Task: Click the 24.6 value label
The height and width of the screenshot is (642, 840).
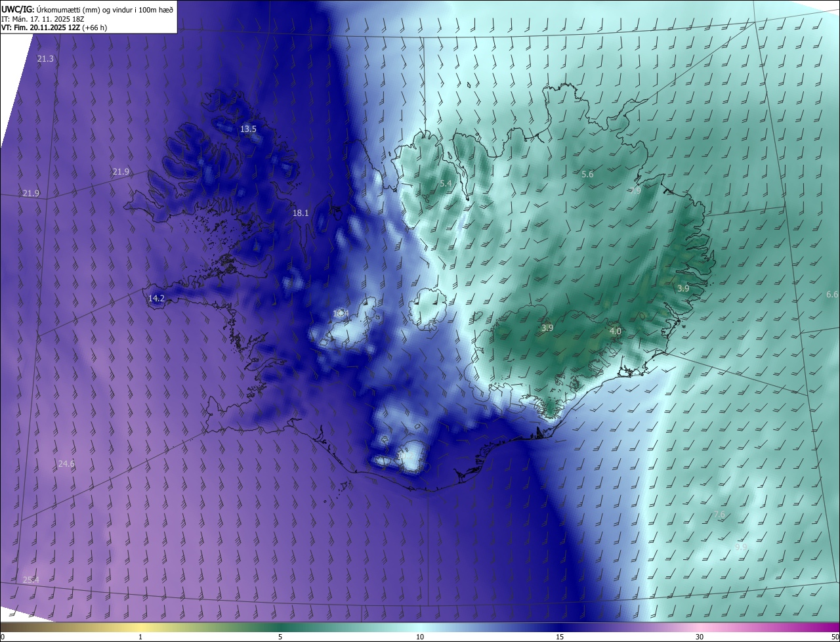Action: pos(66,464)
